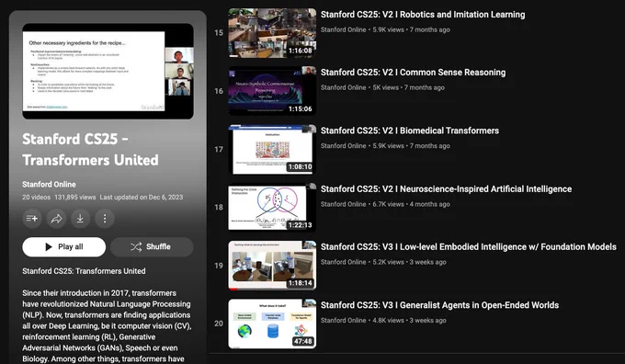This screenshot has width=625, height=364.
Task: Click the share playlist arrow icon
Action: (x=56, y=219)
